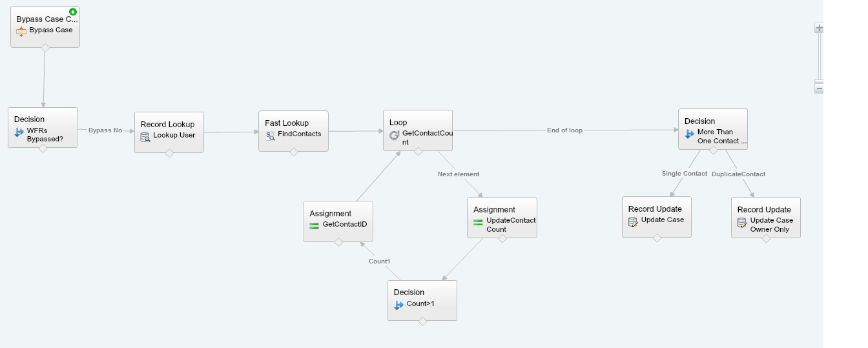Click the zoom slider track
This screenshot has width=868, height=348.
pyautogui.click(x=820, y=57)
